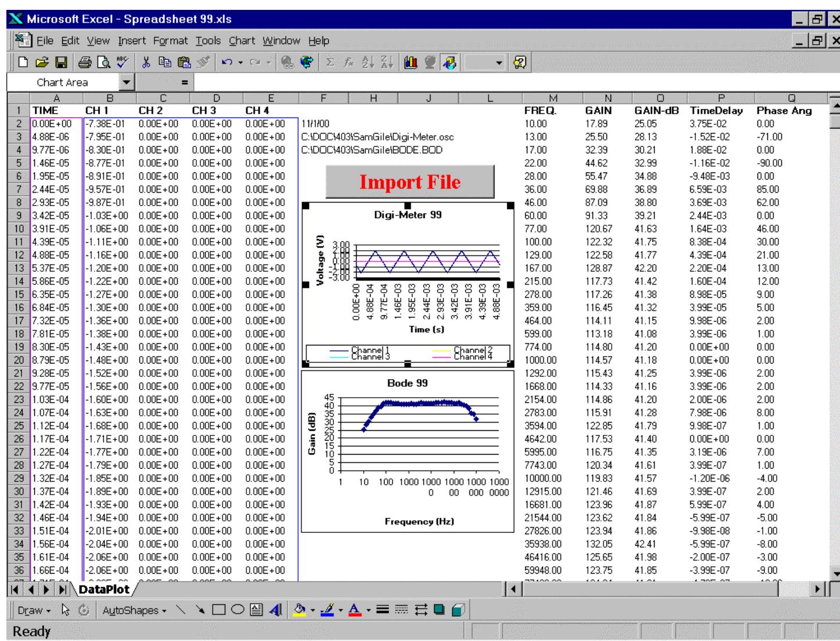The height and width of the screenshot is (641, 840).
Task: Run the ABC spelling check icon
Action: [x=122, y=61]
